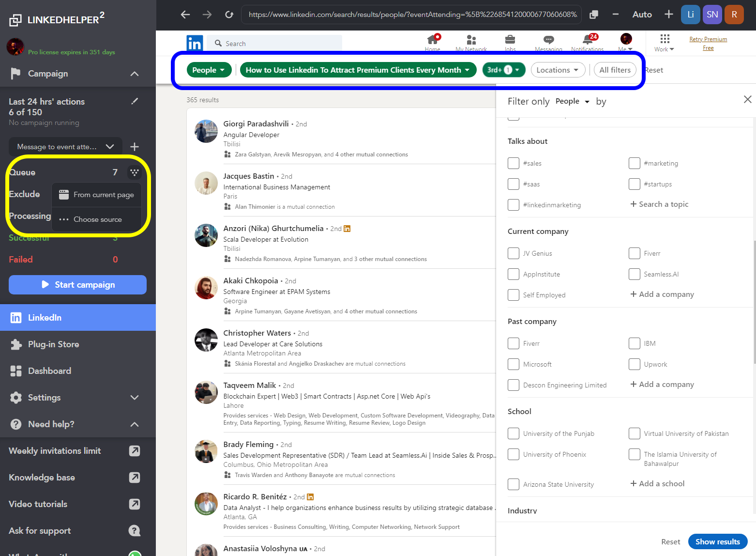Check University of the Punjab checkbox

tap(514, 433)
